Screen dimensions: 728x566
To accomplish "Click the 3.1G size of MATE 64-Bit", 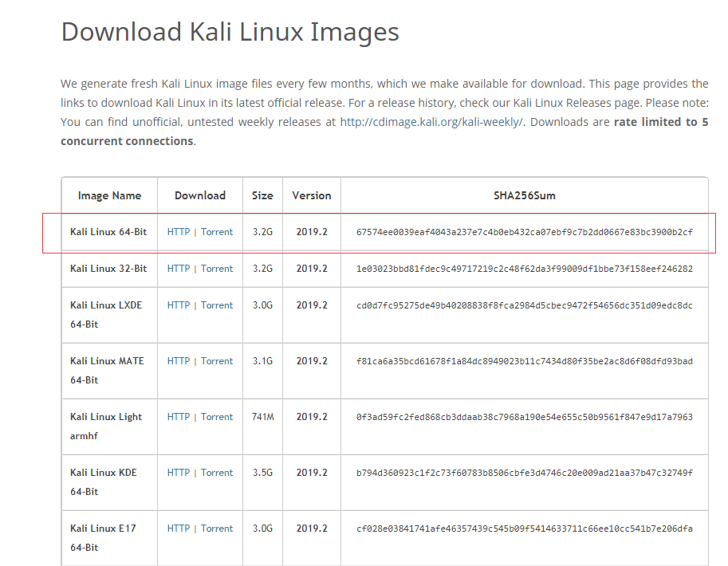I will 263,361.
